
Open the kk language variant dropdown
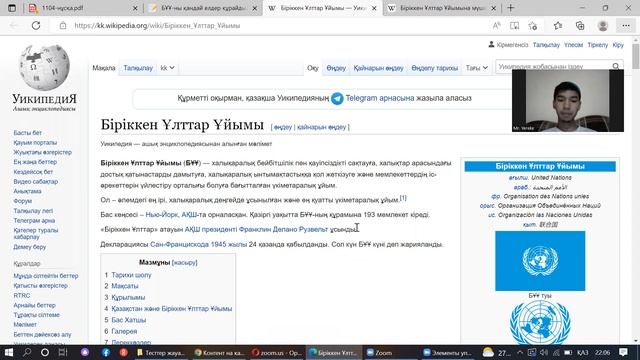pyautogui.click(x=167, y=68)
